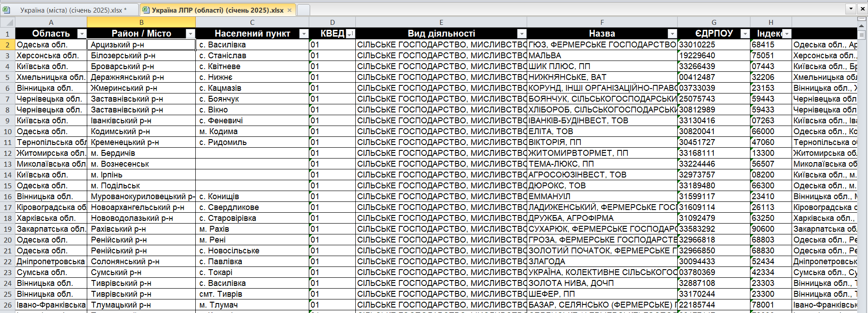Open the Район / Місто filter dropdown

[x=190, y=34]
